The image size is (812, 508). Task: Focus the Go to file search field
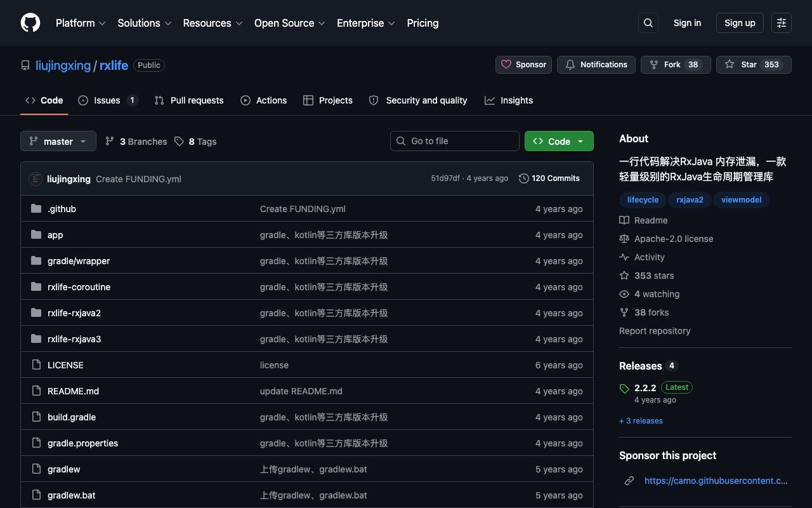pyautogui.click(x=455, y=141)
